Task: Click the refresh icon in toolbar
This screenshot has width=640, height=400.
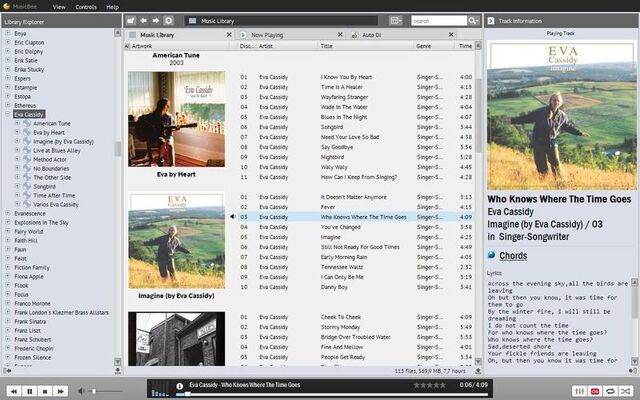Action: click(x=169, y=20)
